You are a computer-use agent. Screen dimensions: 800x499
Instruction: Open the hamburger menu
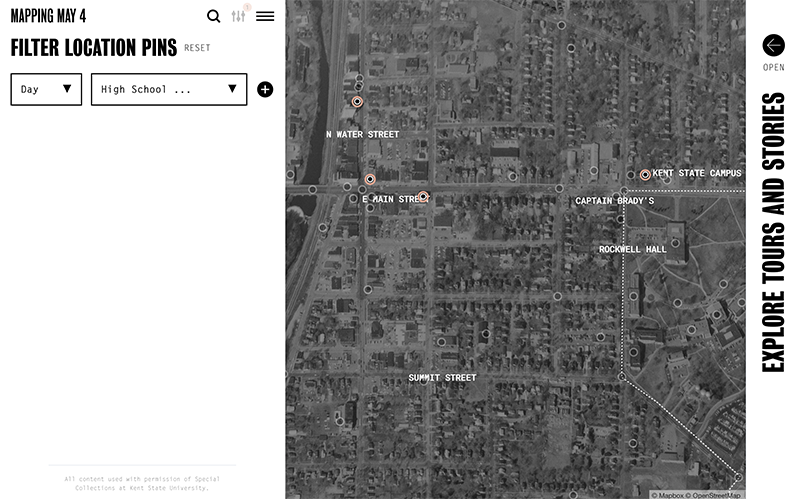click(x=265, y=16)
